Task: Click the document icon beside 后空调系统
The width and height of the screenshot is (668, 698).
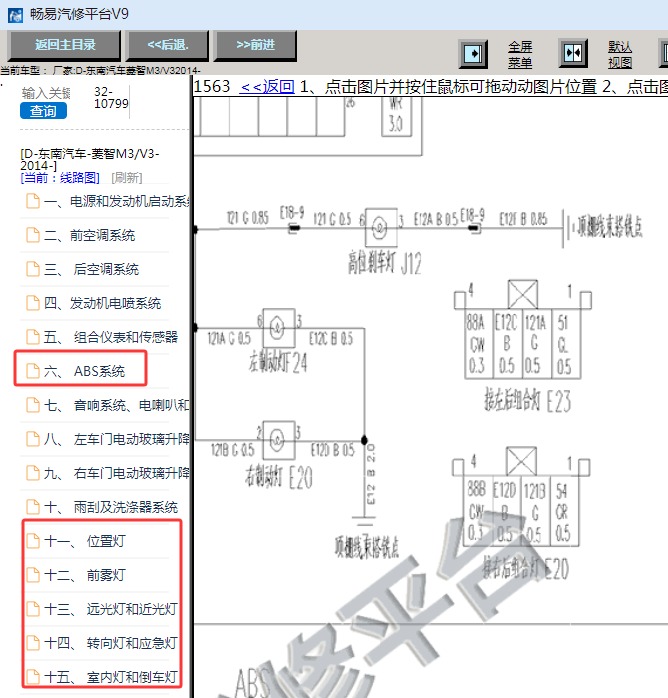Action: click(32, 269)
